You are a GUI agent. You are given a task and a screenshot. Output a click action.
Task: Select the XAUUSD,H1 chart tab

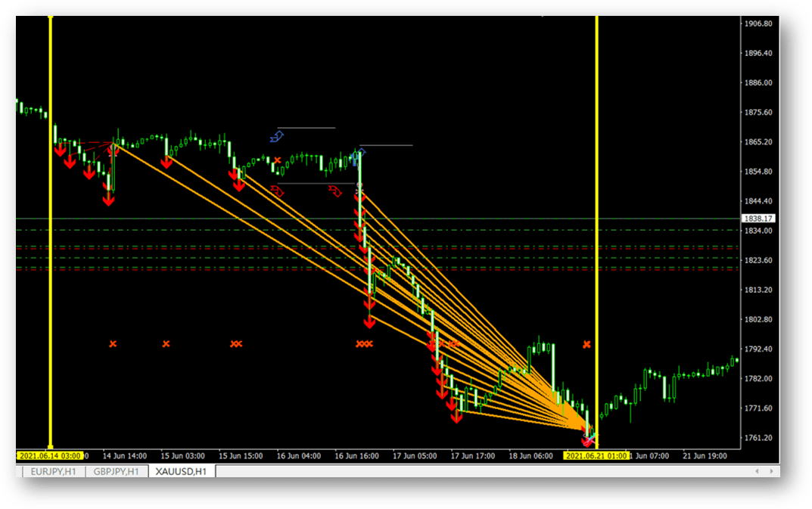(x=182, y=471)
